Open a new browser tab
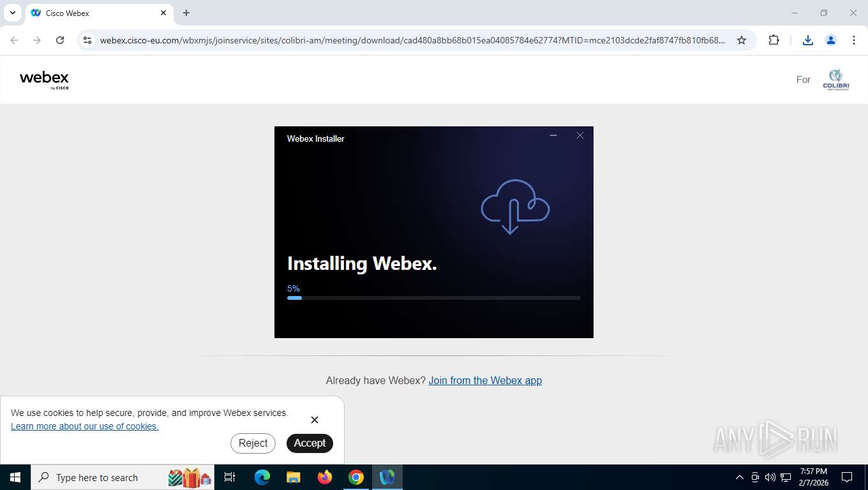 [x=186, y=13]
